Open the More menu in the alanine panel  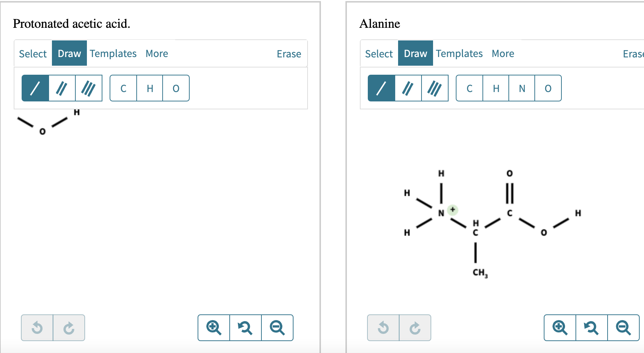click(x=503, y=53)
